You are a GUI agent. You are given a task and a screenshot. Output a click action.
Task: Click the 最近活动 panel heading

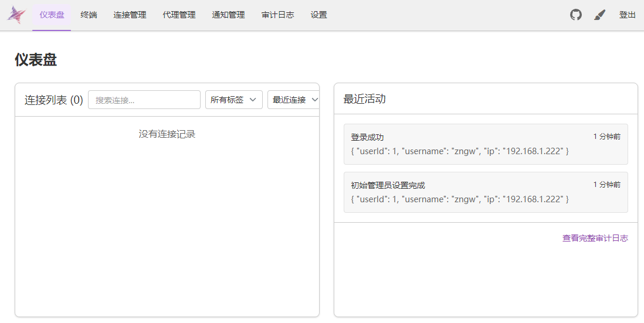click(364, 99)
